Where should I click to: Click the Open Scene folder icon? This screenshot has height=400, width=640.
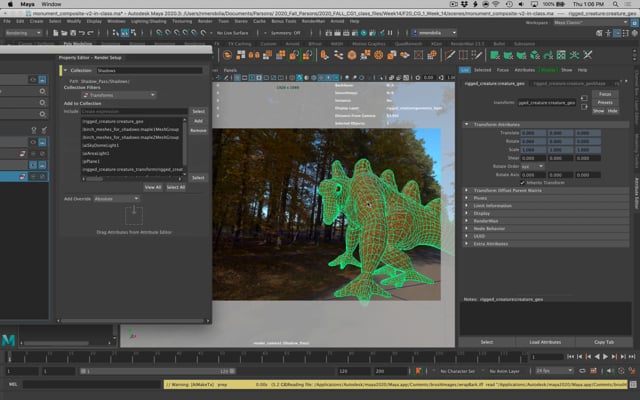tap(64, 33)
